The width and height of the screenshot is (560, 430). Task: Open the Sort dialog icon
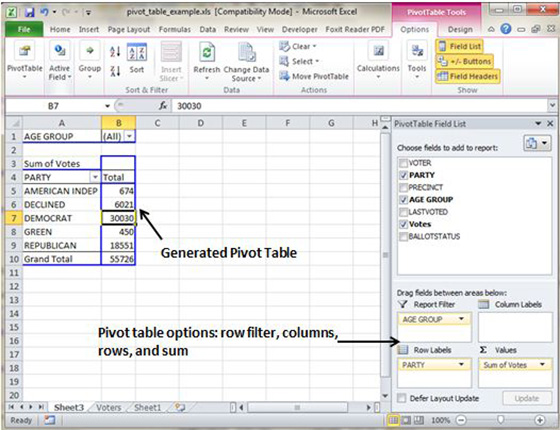point(137,52)
